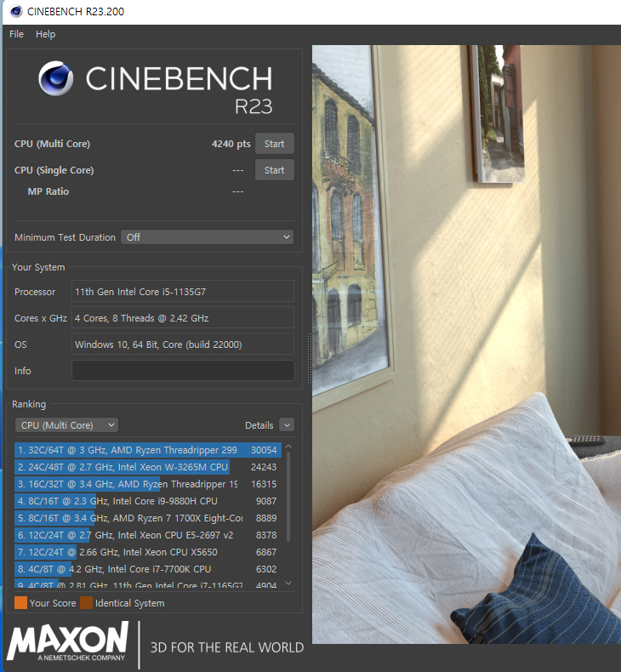
Task: Click the orange Your Score legend swatch
Action: [x=20, y=603]
